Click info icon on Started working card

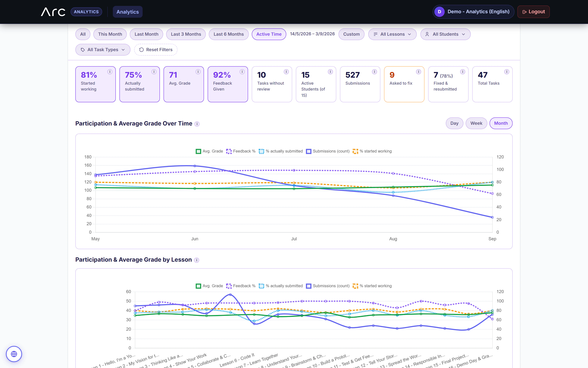click(x=110, y=72)
